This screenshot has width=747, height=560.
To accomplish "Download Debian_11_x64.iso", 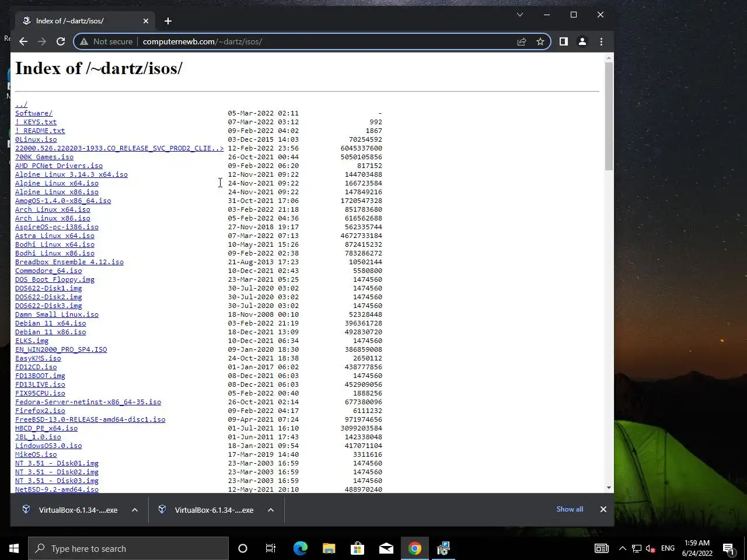I will point(51,323).
